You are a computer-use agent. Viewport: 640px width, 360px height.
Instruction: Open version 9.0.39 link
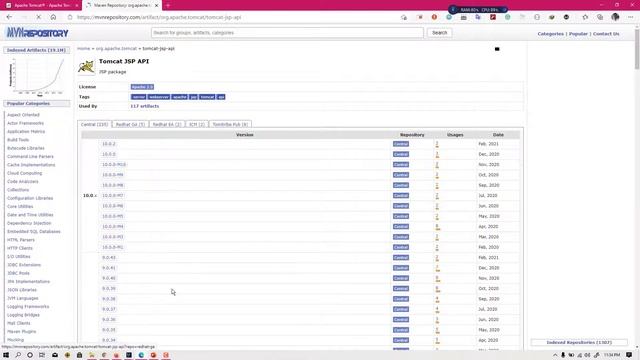coord(109,289)
